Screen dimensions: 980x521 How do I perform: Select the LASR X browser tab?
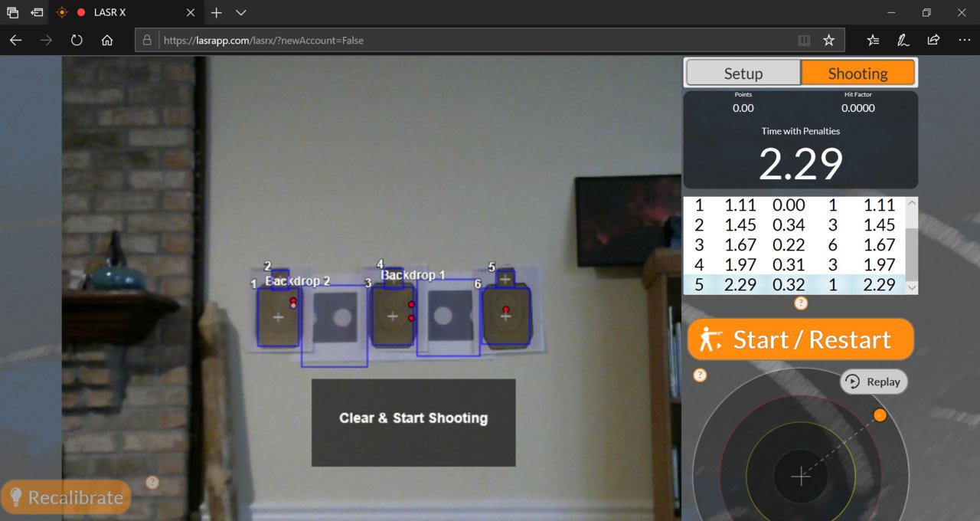pyautogui.click(x=126, y=12)
